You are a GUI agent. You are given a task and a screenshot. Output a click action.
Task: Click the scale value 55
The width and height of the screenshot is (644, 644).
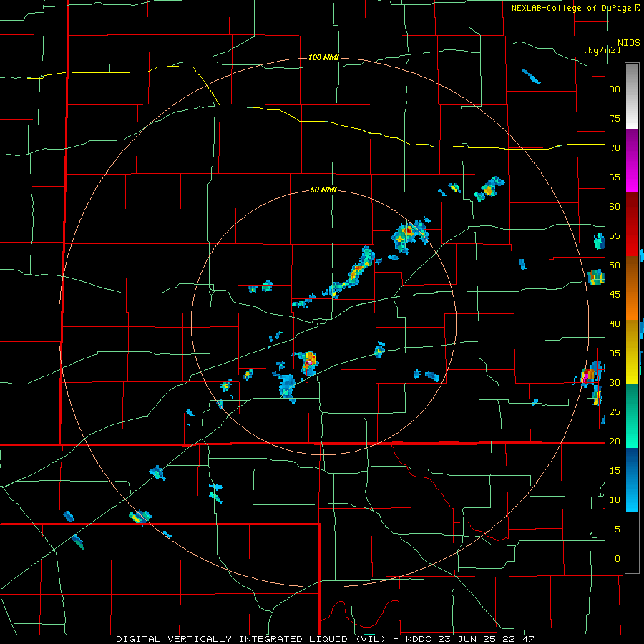(615, 235)
